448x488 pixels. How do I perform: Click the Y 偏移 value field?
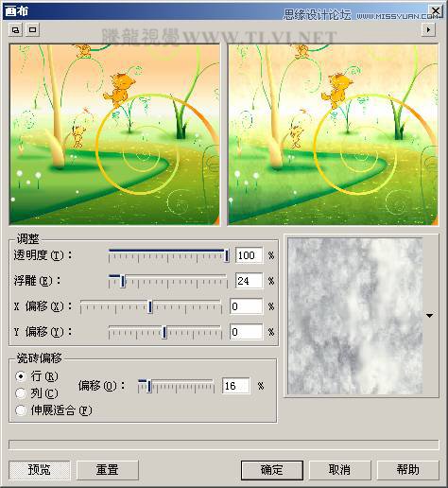246,332
